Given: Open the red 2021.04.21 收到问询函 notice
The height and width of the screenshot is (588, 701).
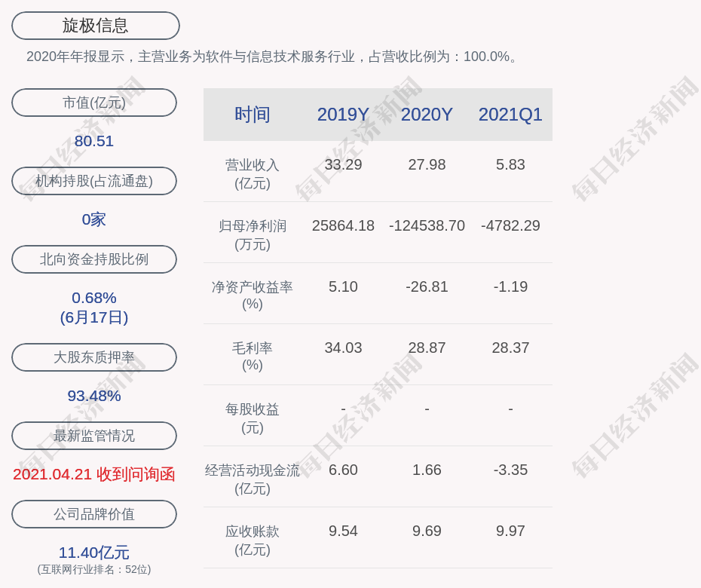Looking at the screenshot, I should coord(94,474).
